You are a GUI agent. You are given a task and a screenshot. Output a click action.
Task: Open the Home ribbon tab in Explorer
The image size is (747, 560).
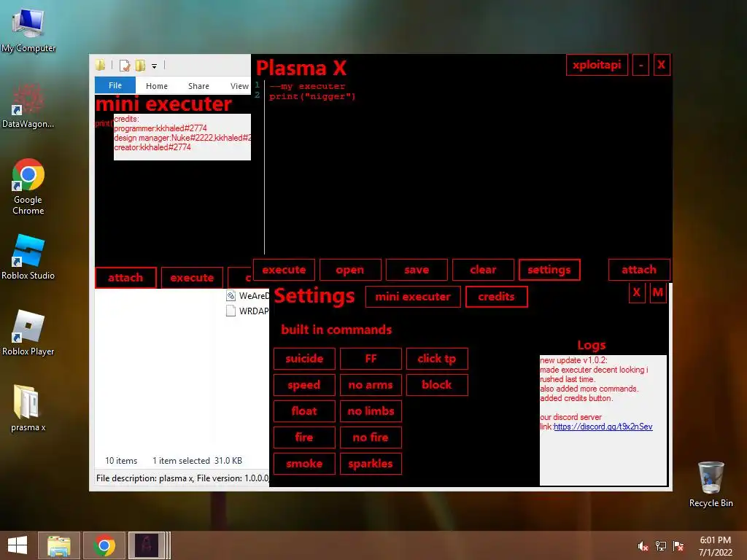[x=157, y=86]
